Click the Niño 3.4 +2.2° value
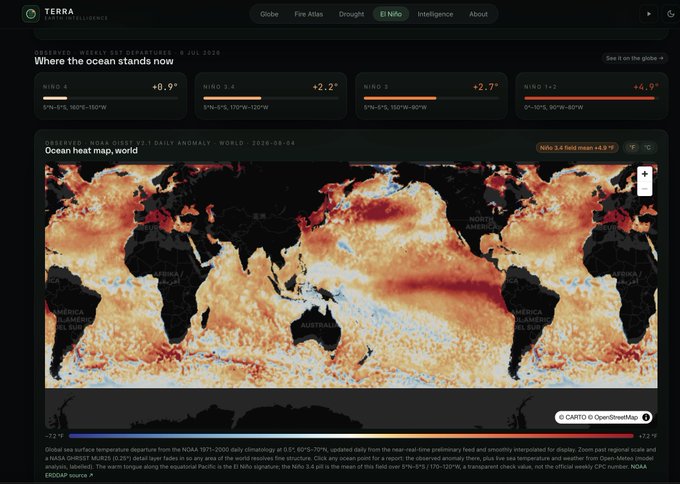The width and height of the screenshot is (680, 484). [x=325, y=87]
